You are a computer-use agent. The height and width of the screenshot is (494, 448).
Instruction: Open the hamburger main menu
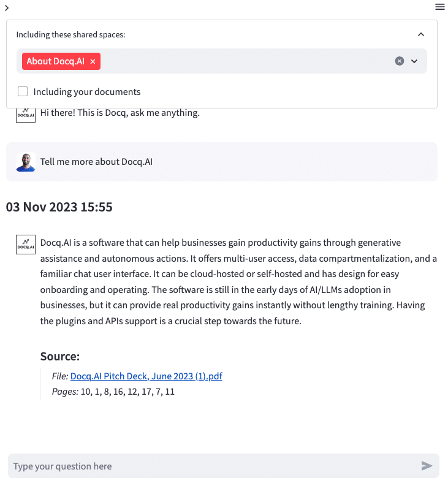coord(440,7)
